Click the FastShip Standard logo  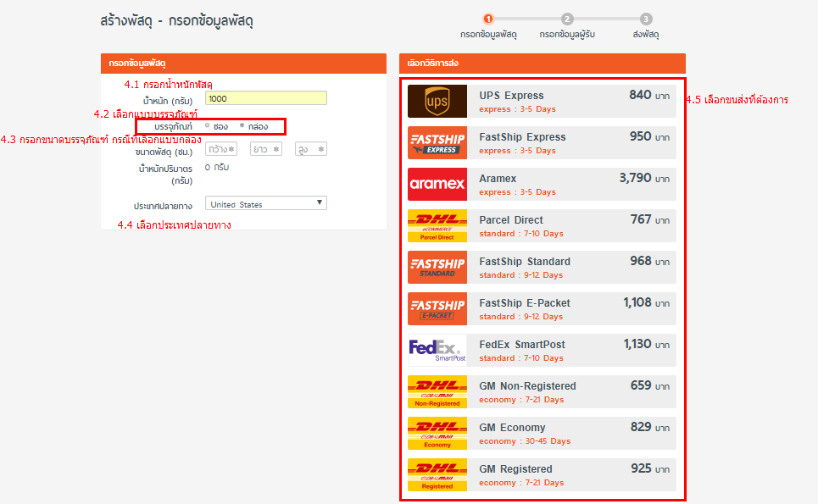(437, 267)
